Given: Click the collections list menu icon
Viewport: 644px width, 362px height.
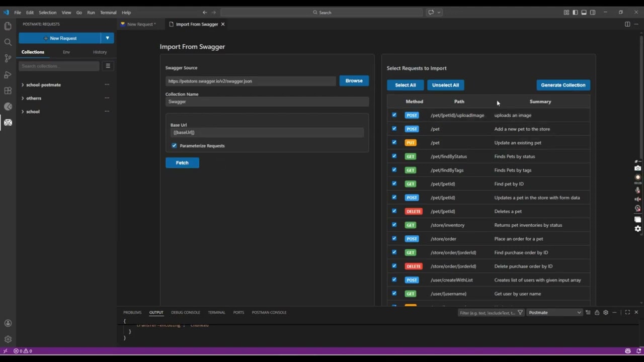Looking at the screenshot, I should point(108,66).
